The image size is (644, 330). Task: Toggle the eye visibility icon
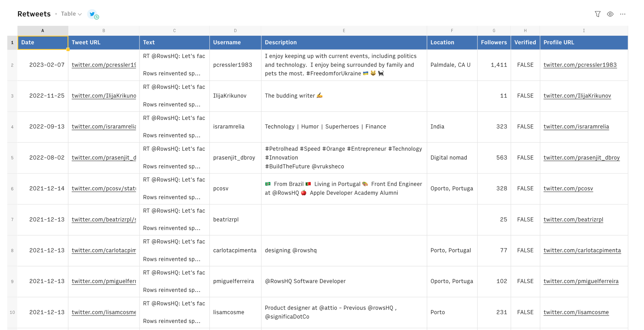(610, 14)
